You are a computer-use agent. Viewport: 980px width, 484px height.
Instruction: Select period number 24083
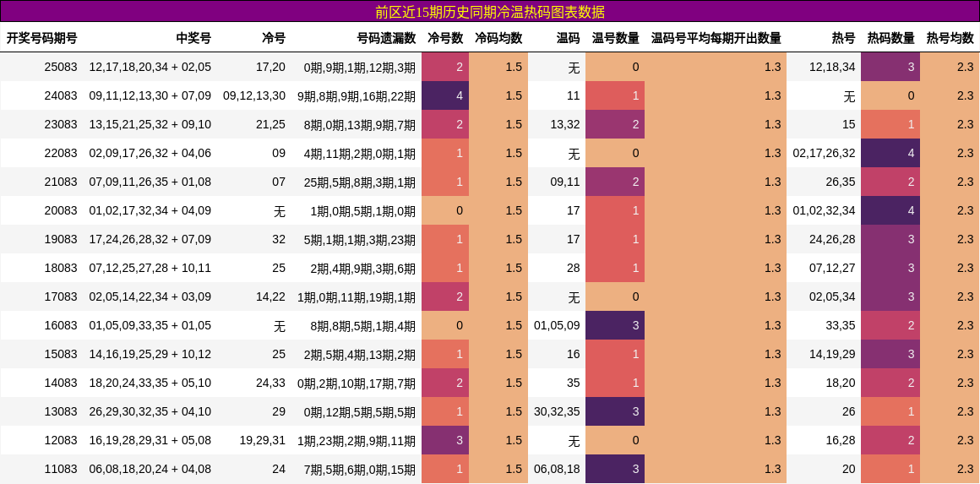click(x=61, y=95)
